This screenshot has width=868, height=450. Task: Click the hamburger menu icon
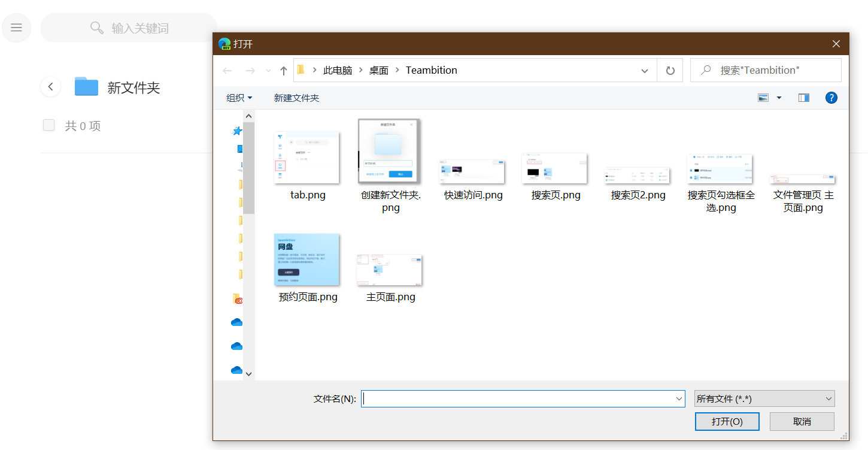pyautogui.click(x=16, y=28)
